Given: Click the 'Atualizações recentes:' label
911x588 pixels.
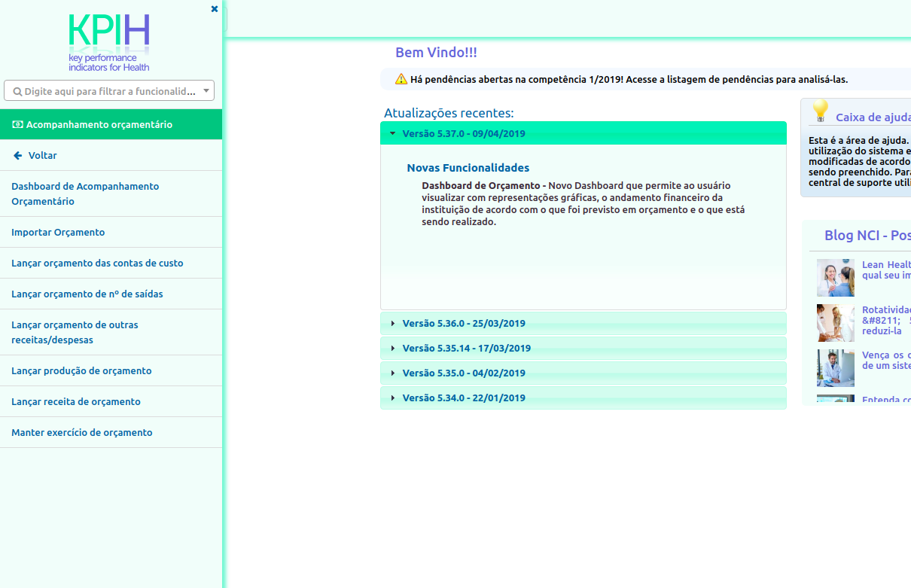Looking at the screenshot, I should pos(449,113).
